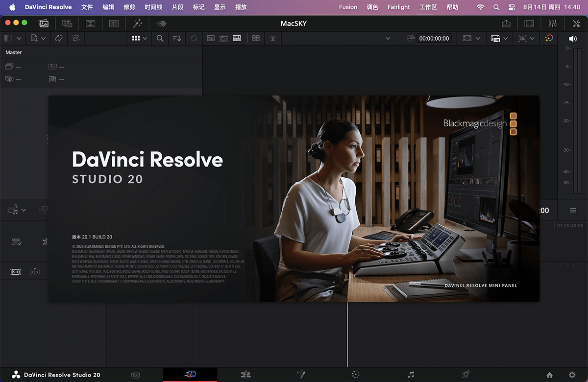Image resolution: width=588 pixels, height=382 pixels.
Task: Open the 片段 menu
Action: (178, 7)
